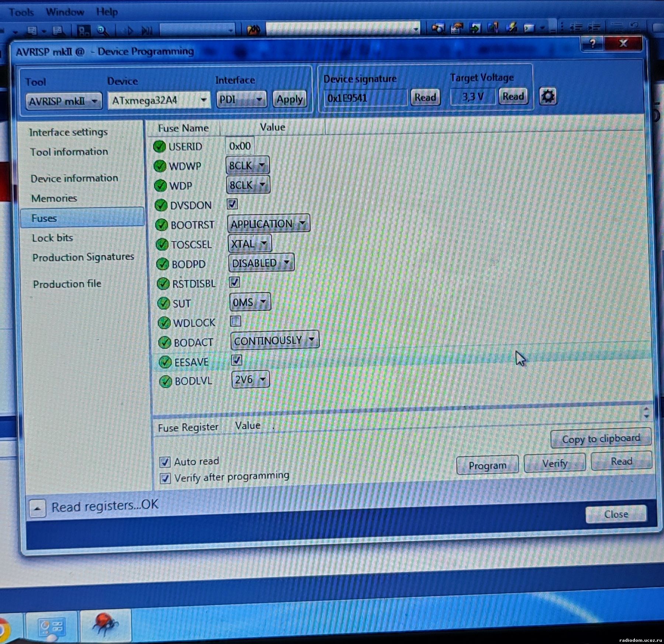Toggle Verify after programming checkbox
Screen dimensions: 664x644
tap(165, 479)
